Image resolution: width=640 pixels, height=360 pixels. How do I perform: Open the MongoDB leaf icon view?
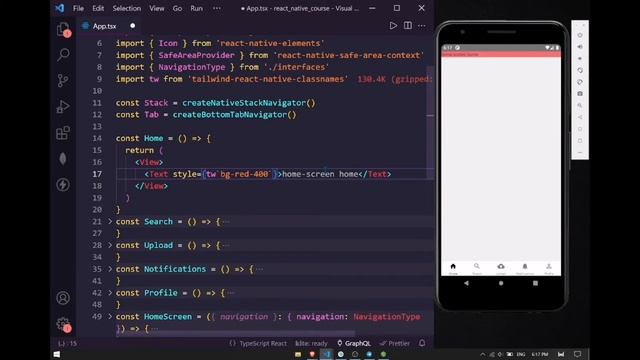coord(63,159)
